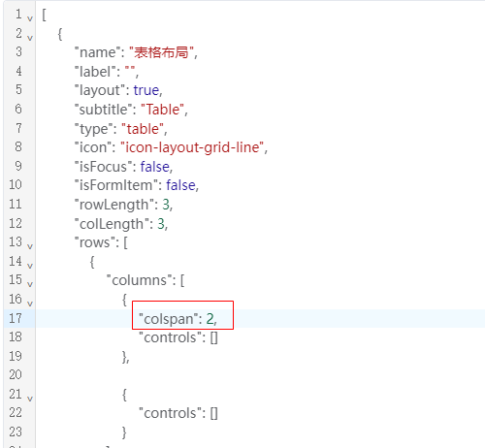The height and width of the screenshot is (448, 485).
Task: Collapse the "rows" array at line 13
Action: pyautogui.click(x=30, y=246)
